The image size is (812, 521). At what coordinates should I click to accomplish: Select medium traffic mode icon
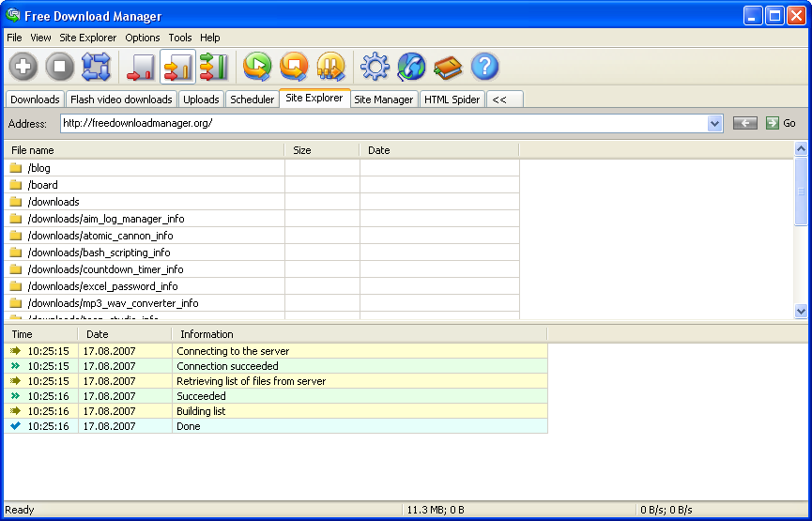click(177, 67)
